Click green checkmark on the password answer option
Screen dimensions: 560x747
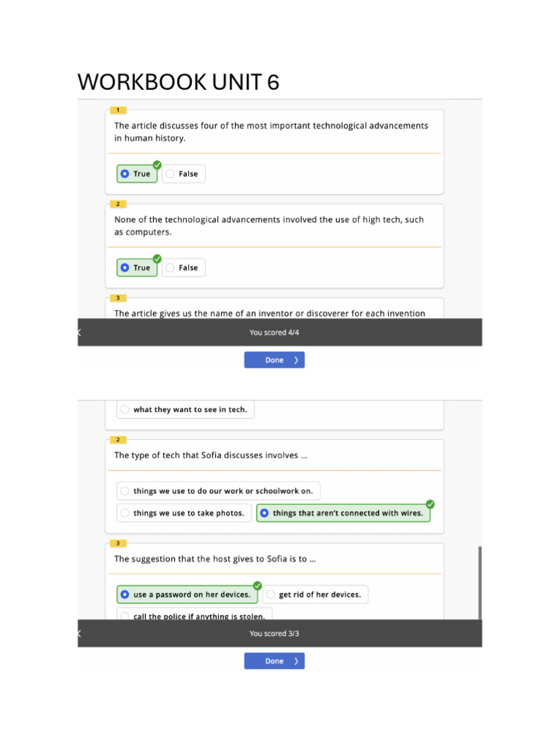coord(257,586)
